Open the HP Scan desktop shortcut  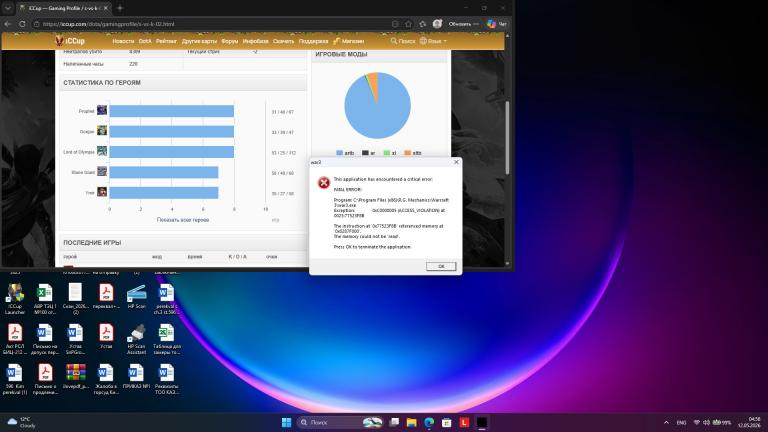point(136,296)
